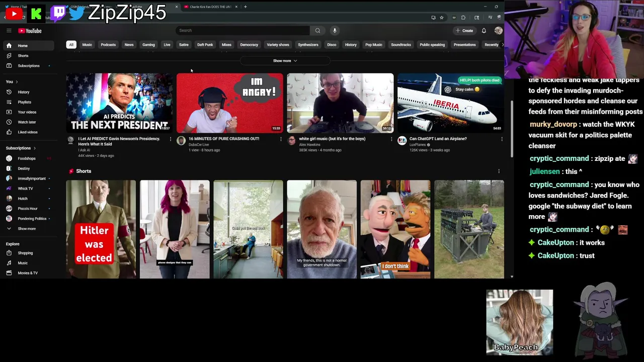Select the Music filter chip
This screenshot has width=644, height=362.
click(x=87, y=45)
